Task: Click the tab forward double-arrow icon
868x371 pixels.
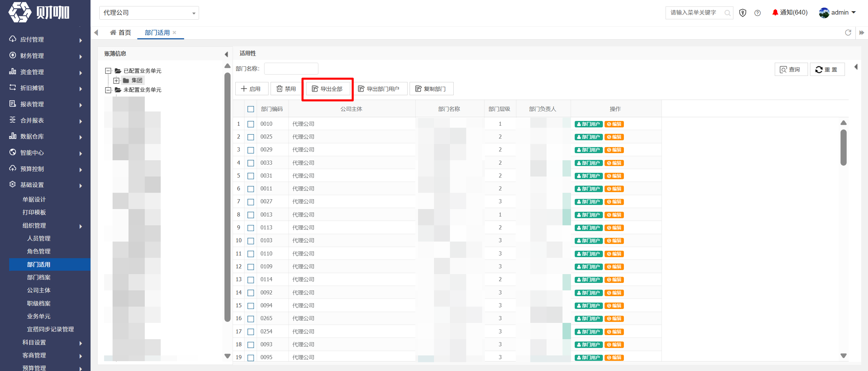Action: click(x=862, y=33)
